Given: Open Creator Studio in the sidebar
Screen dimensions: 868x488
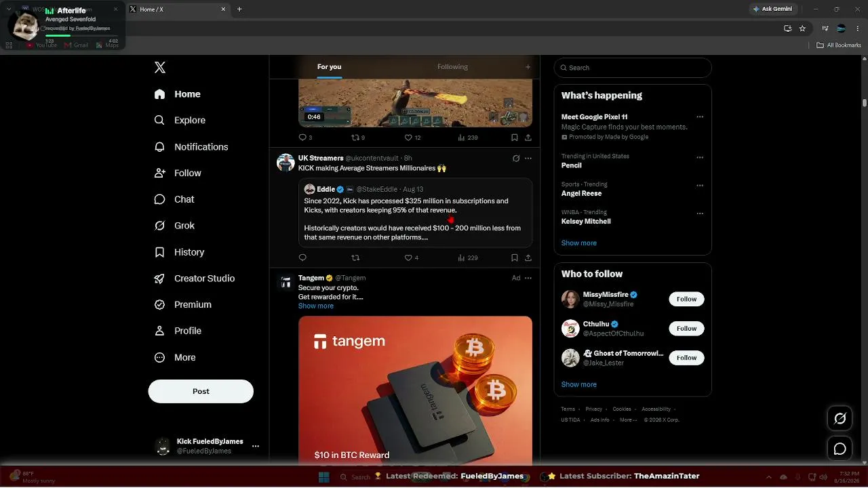Looking at the screenshot, I should tap(195, 279).
